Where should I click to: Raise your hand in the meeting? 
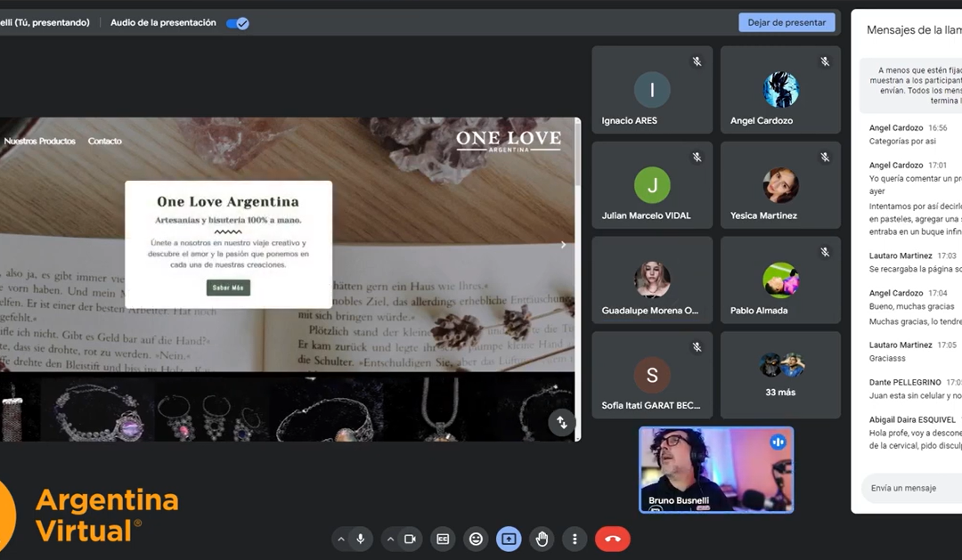542,540
